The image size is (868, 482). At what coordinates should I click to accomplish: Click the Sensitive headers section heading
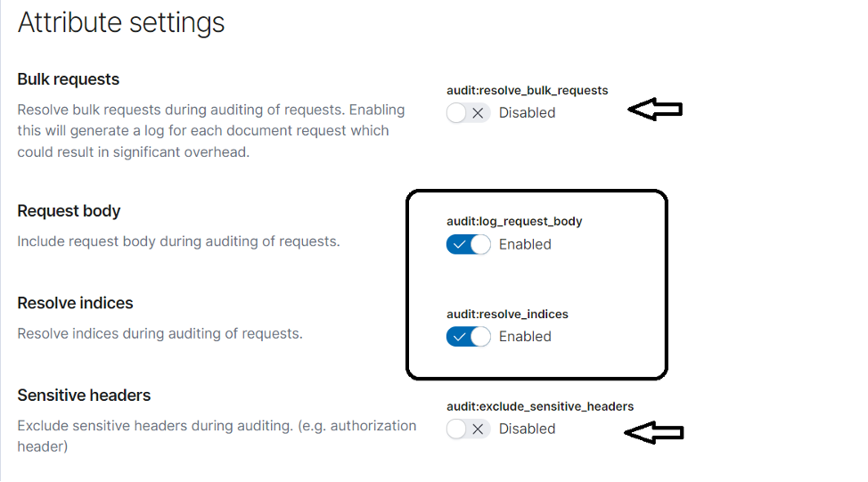pyautogui.click(x=84, y=396)
